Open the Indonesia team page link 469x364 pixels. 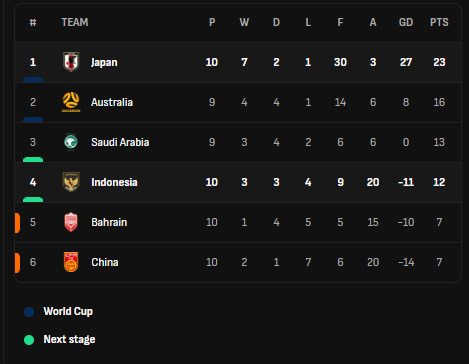114,182
